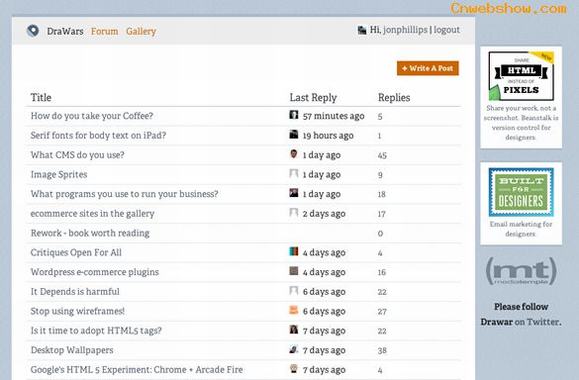Click the 'Last Reply' column header
579x380 pixels.
[313, 97]
